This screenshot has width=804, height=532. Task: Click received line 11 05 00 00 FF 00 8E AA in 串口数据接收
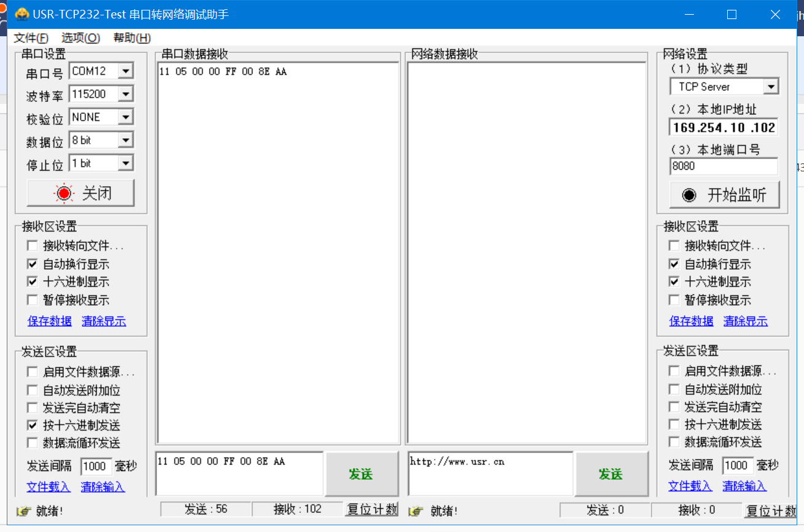click(223, 72)
